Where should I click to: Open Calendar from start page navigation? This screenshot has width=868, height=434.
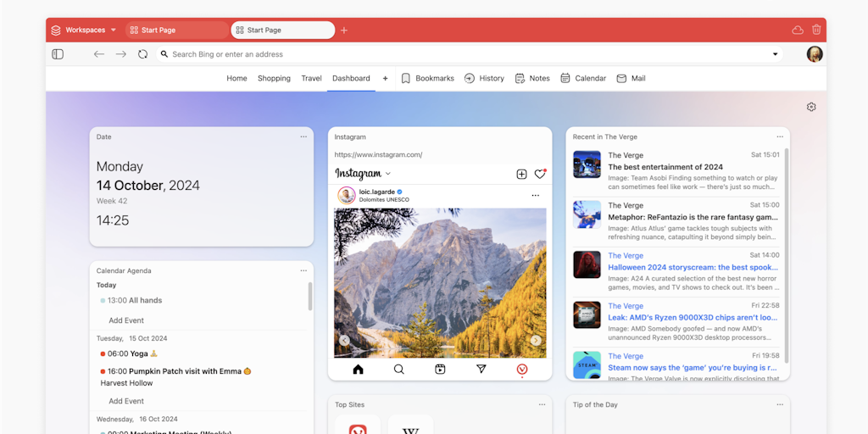[x=583, y=79]
